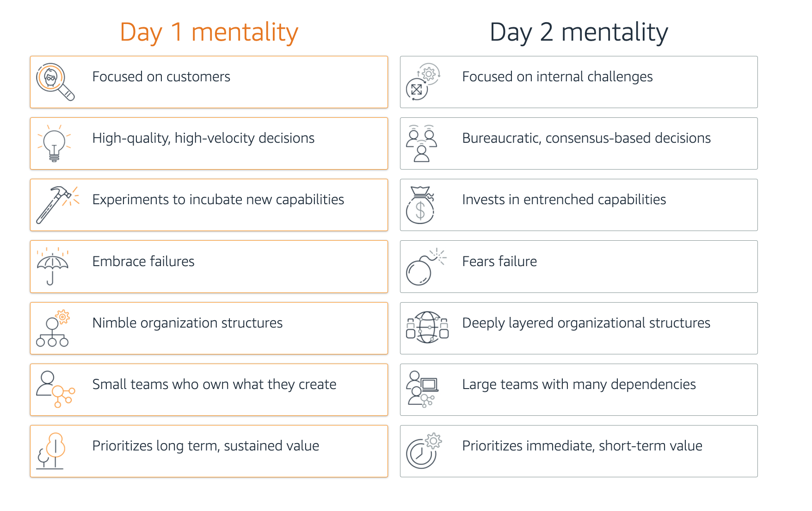Click the globe layered structures icon
The image size is (812, 511).
427,328
